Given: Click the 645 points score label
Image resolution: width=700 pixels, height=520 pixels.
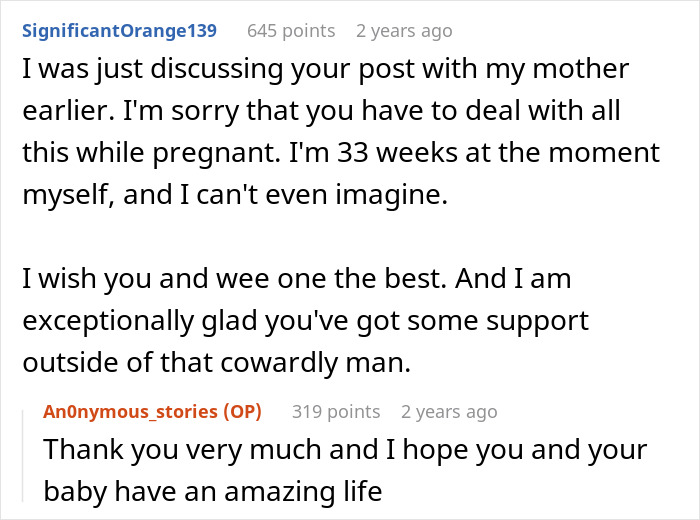Looking at the screenshot, I should tap(291, 31).
